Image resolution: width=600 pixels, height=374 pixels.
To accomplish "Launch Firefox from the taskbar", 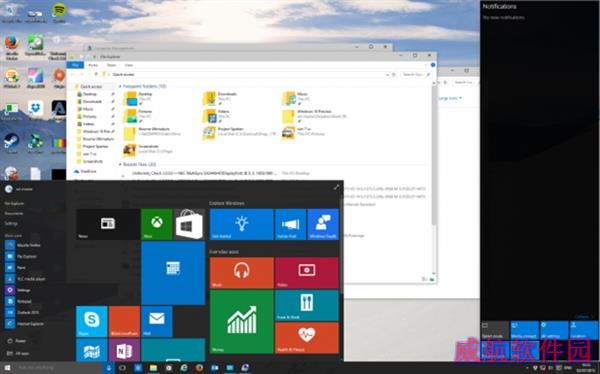I will click(199, 368).
